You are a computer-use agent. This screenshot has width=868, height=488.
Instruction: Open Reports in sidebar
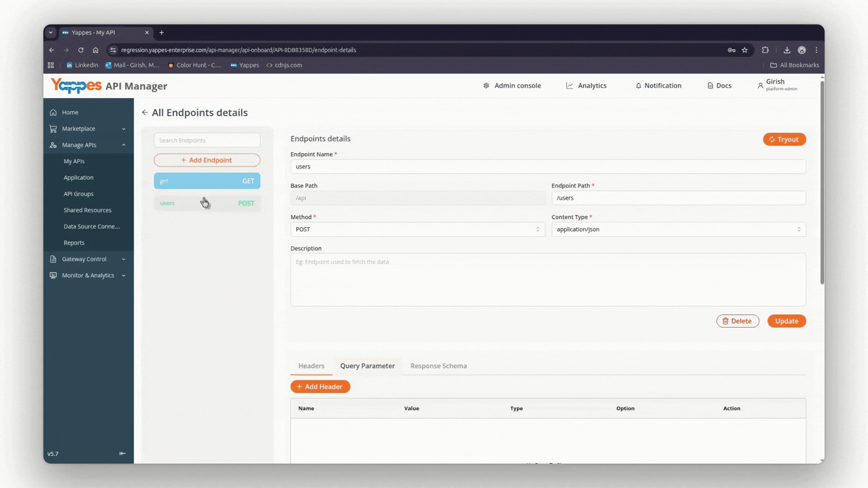pos(89,243)
